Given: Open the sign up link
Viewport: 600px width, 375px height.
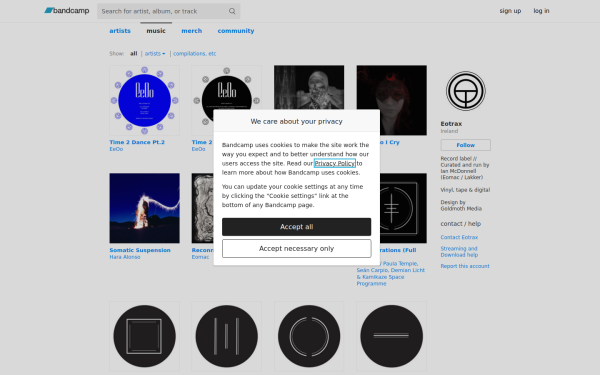Looking at the screenshot, I should click(x=510, y=11).
